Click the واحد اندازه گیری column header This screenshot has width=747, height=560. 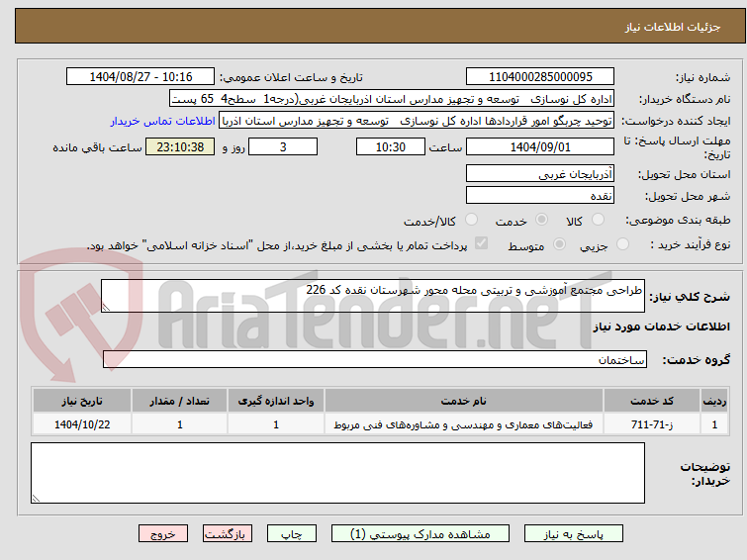pyautogui.click(x=276, y=401)
